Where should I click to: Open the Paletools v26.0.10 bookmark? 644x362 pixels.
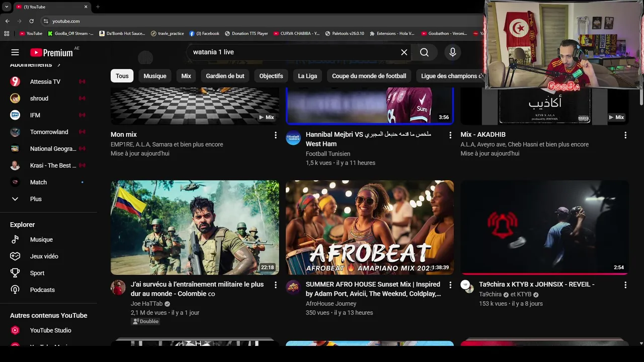pyautogui.click(x=345, y=34)
